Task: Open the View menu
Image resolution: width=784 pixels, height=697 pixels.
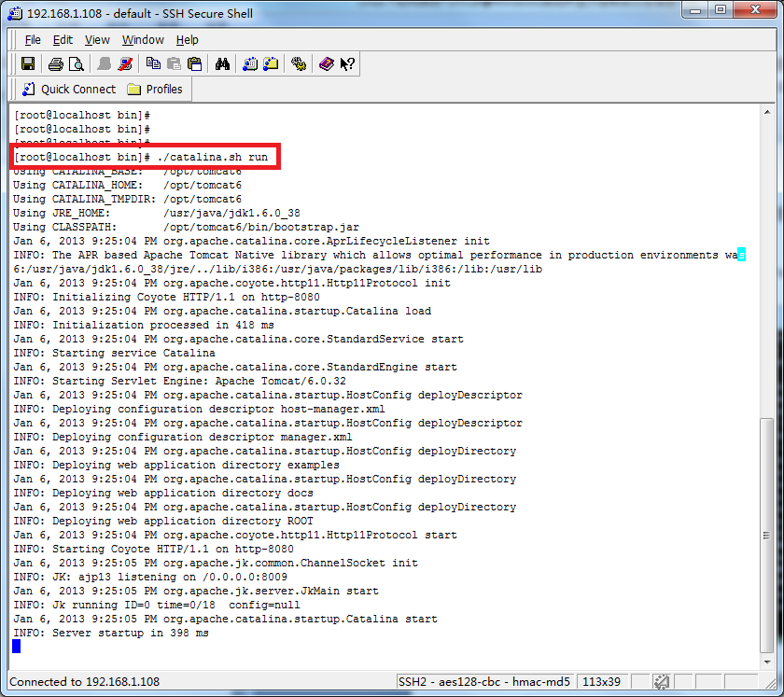Action: point(97,40)
